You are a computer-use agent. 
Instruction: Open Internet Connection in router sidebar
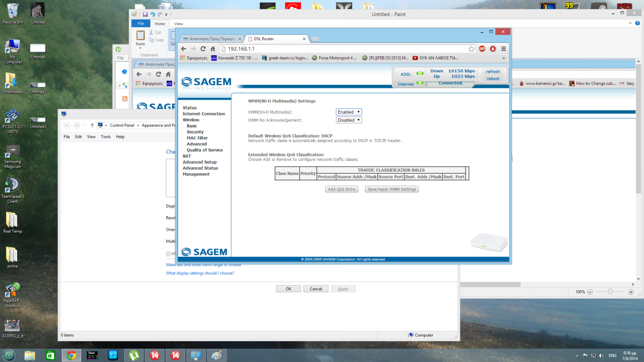point(204,114)
